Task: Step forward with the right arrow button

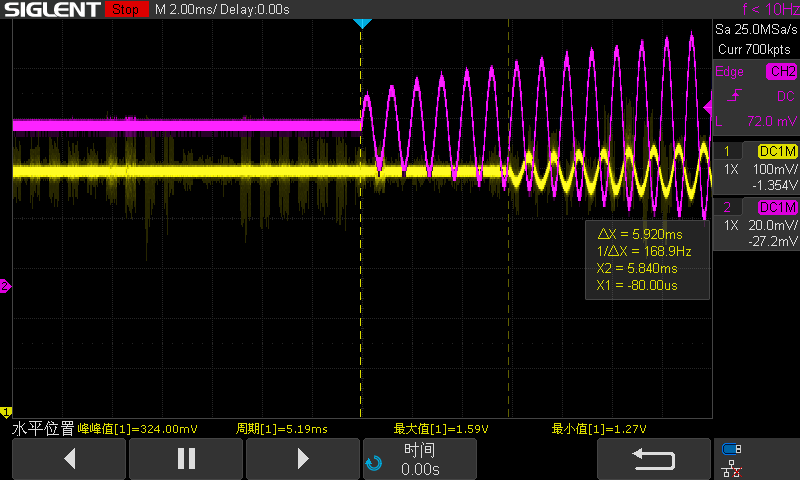Action: tap(303, 459)
